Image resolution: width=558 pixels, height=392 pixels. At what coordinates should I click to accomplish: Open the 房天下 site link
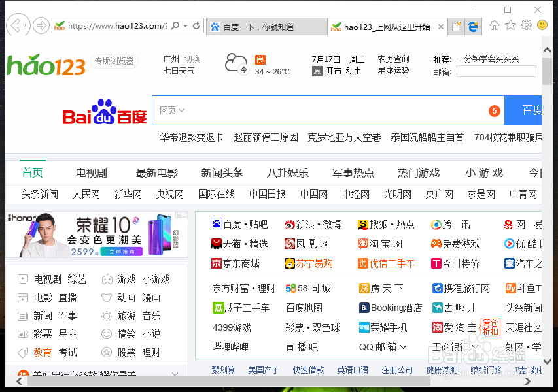pos(381,288)
